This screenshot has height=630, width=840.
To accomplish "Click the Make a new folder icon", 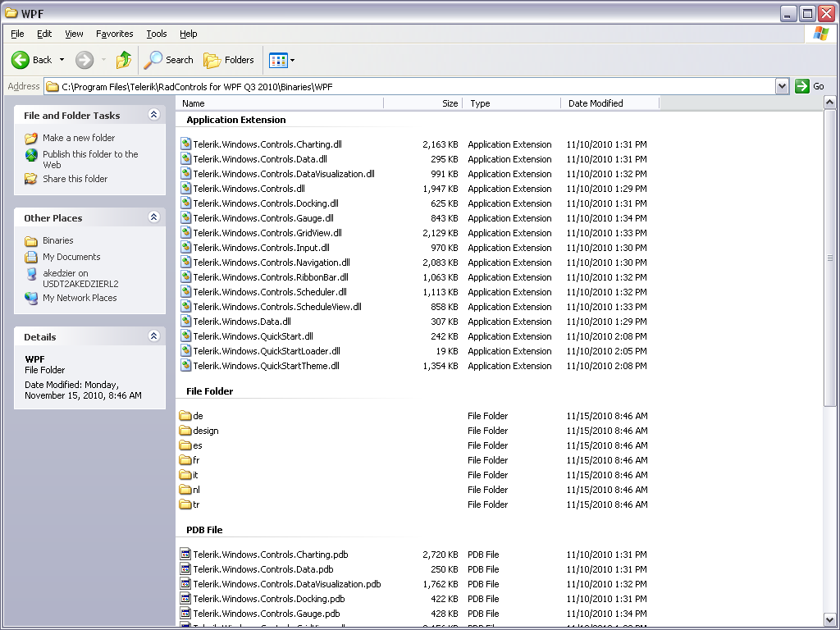I will (31, 138).
